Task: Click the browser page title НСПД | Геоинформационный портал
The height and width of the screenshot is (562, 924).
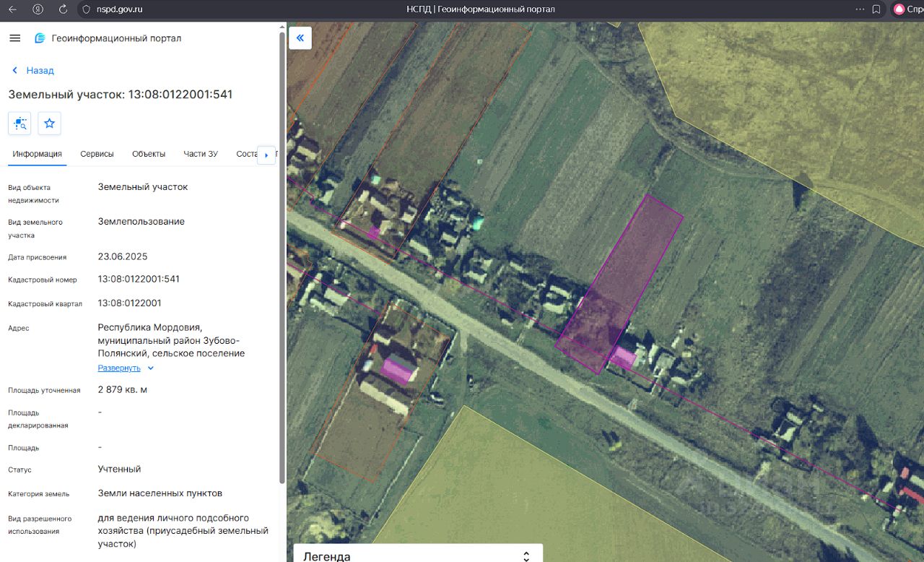Action: point(481,9)
